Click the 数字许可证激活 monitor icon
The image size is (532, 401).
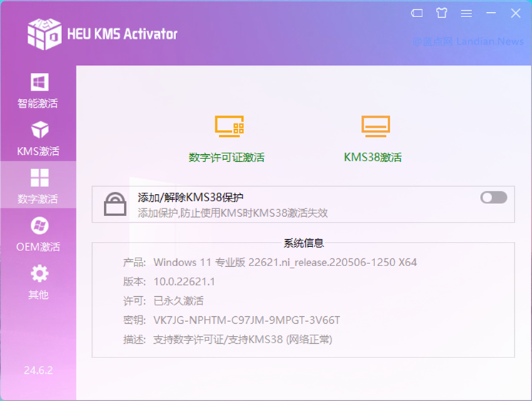[230, 126]
